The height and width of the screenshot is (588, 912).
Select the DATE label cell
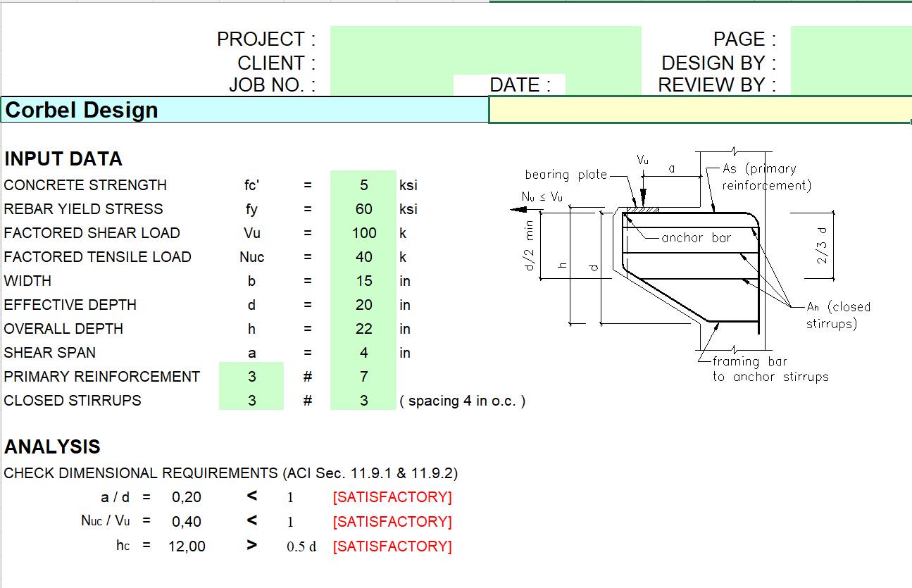pyautogui.click(x=520, y=85)
